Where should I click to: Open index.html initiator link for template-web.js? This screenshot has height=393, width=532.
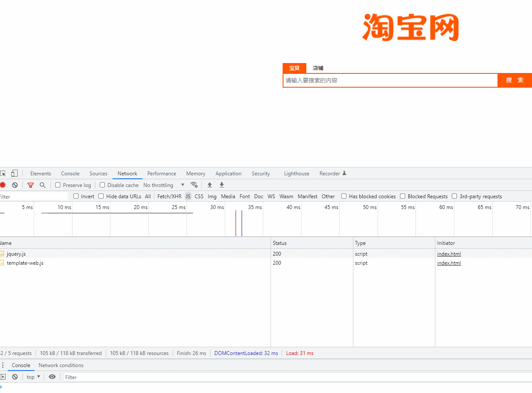click(449, 263)
